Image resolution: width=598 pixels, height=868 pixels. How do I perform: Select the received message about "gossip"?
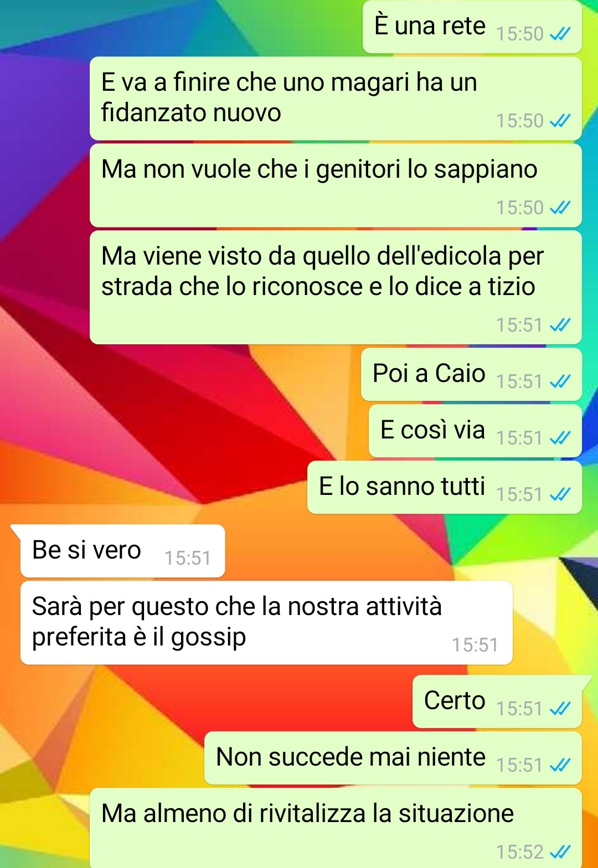pos(266,623)
